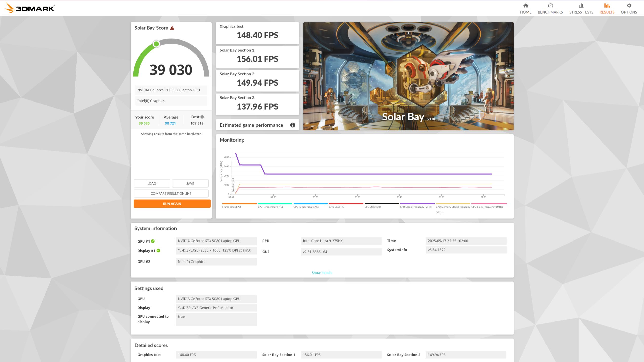Click Detailed scores Section 2 149.94 FPS
Image resolution: width=644 pixels, height=362 pixels.
tap(466, 355)
